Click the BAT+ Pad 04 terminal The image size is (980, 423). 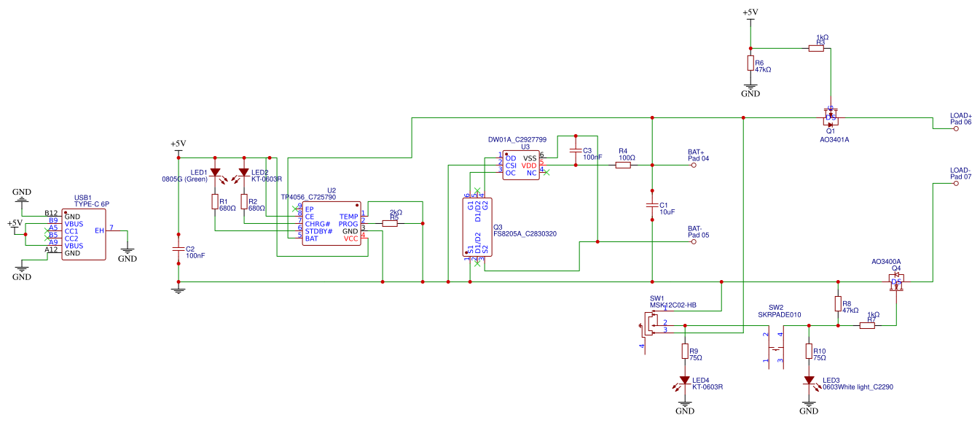(694, 166)
